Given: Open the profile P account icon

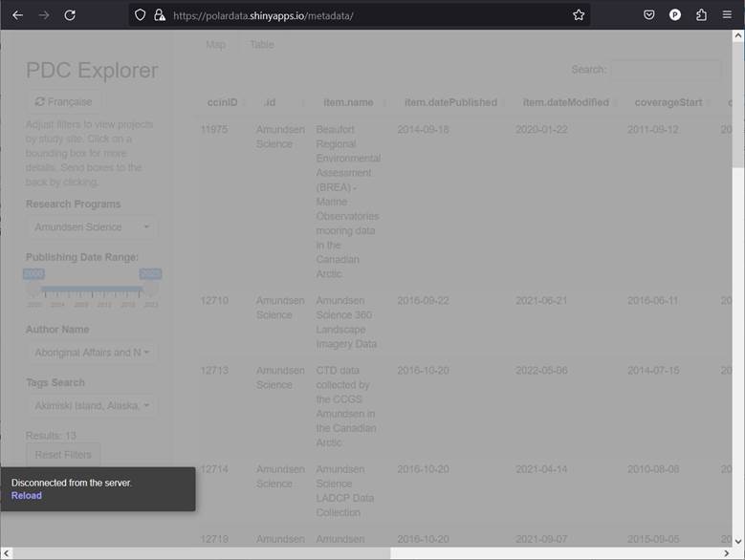Looking at the screenshot, I should click(x=674, y=15).
